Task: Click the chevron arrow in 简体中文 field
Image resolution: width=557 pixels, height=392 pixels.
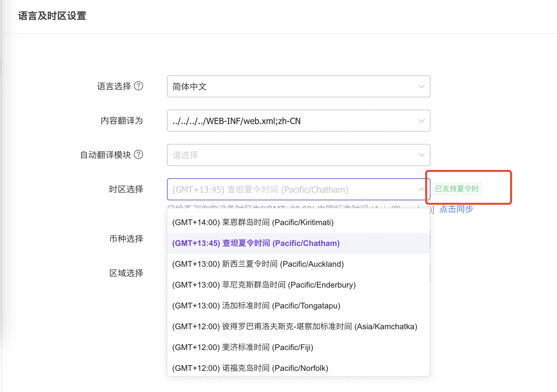Action: tap(421, 87)
